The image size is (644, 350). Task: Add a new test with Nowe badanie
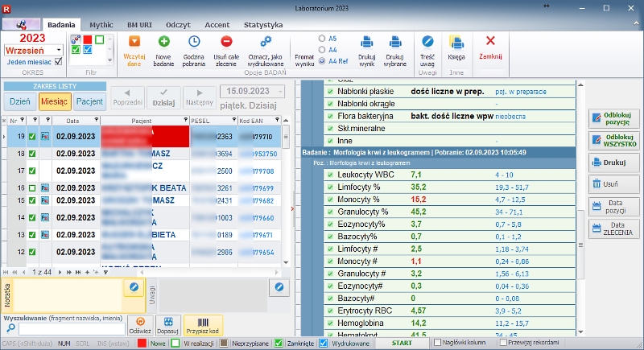[164, 41]
